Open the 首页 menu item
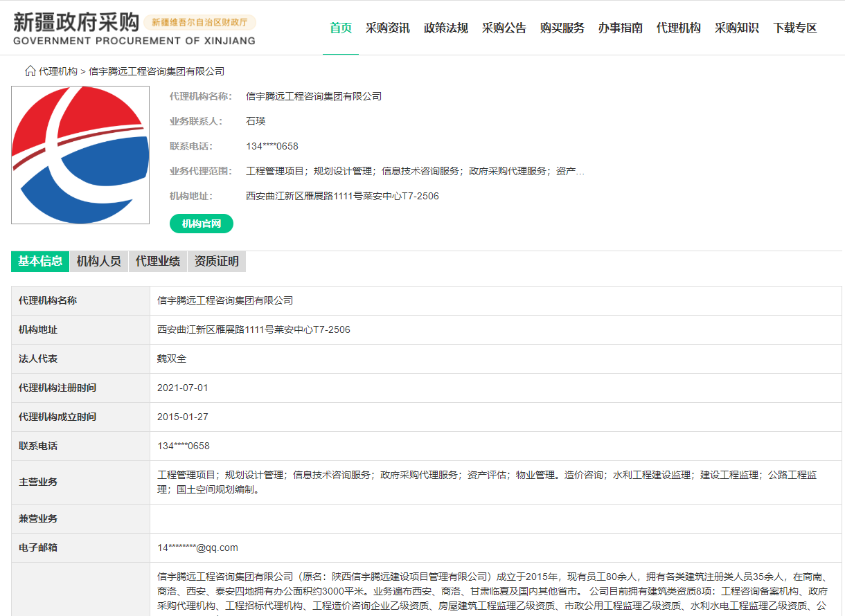Viewport: 845px width, 616px height. click(x=340, y=28)
